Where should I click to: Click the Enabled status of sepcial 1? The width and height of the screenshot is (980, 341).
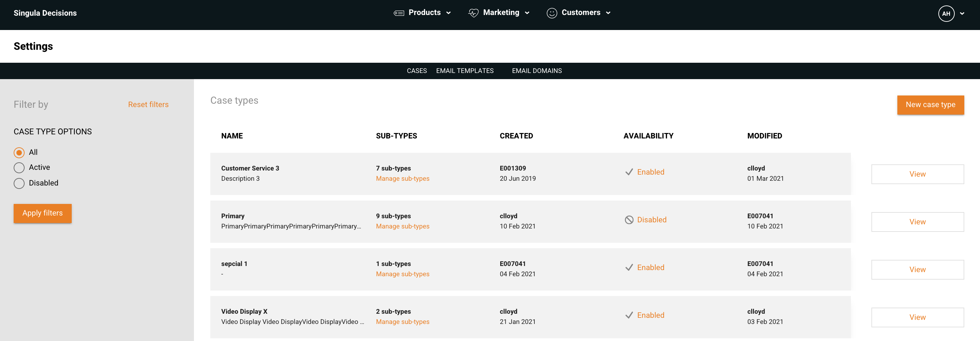click(650, 268)
